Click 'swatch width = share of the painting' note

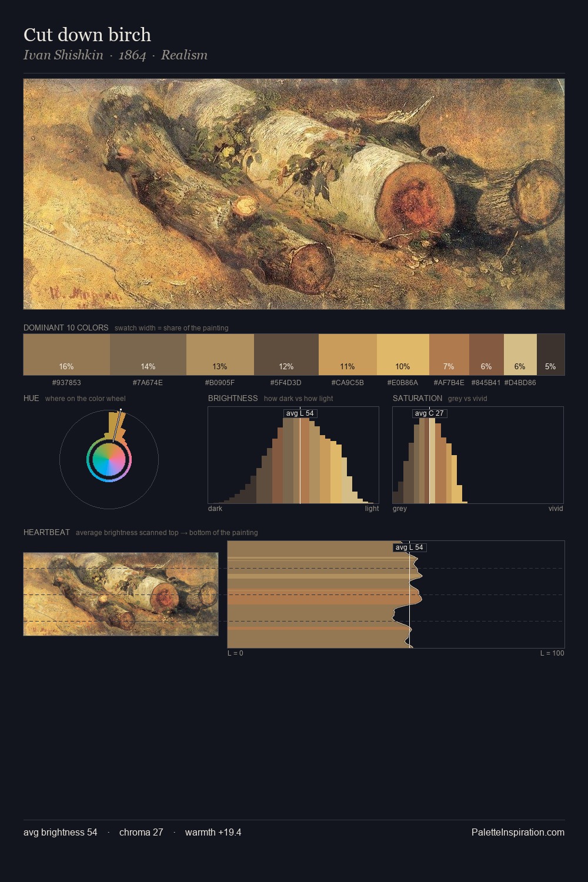(x=172, y=328)
